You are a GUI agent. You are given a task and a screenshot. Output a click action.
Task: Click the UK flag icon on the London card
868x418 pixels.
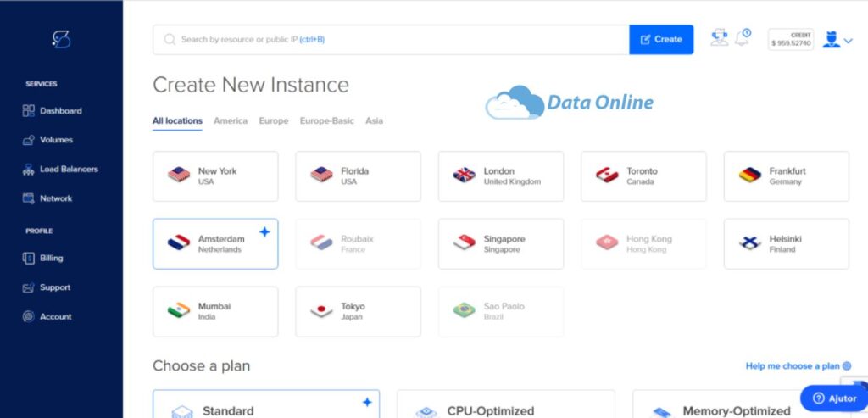point(464,175)
